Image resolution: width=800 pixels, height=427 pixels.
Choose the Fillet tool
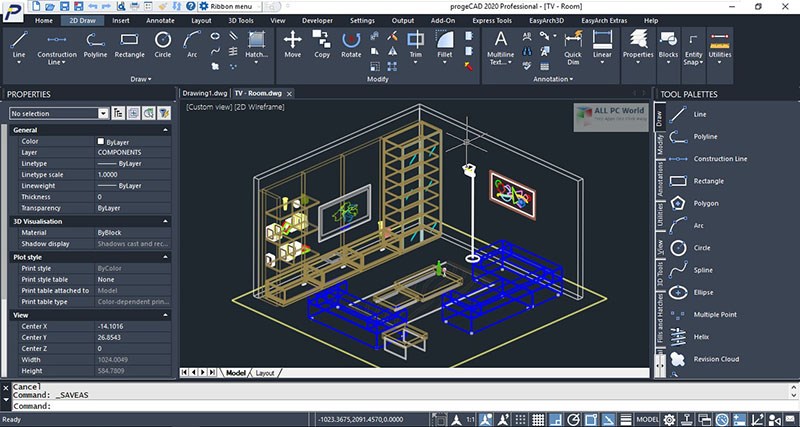click(445, 47)
